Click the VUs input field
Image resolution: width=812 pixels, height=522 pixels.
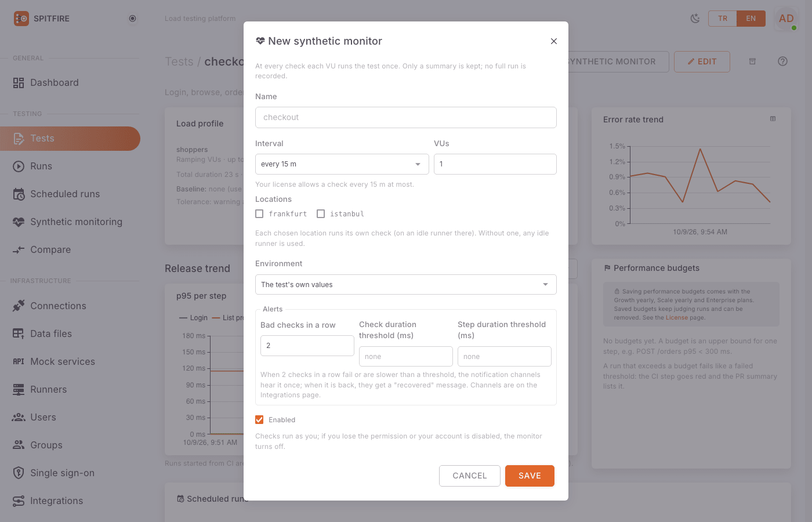495,164
